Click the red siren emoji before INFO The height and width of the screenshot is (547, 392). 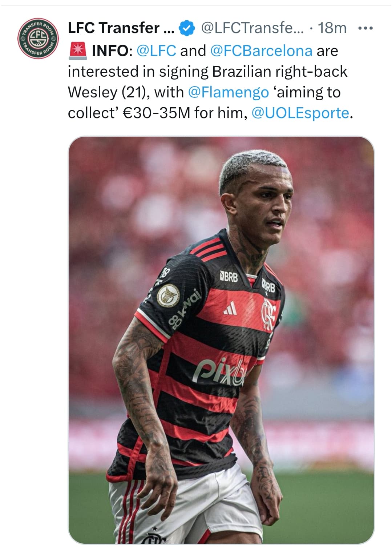click(x=77, y=51)
